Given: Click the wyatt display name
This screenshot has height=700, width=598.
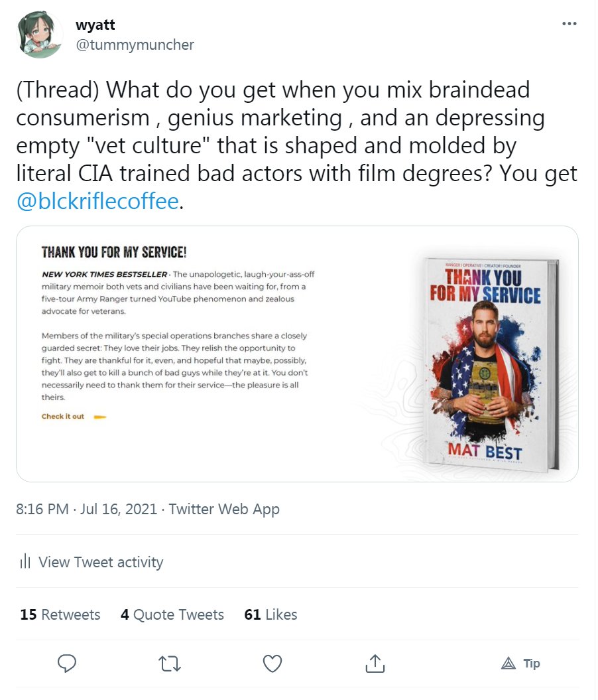Looking at the screenshot, I should [x=95, y=25].
